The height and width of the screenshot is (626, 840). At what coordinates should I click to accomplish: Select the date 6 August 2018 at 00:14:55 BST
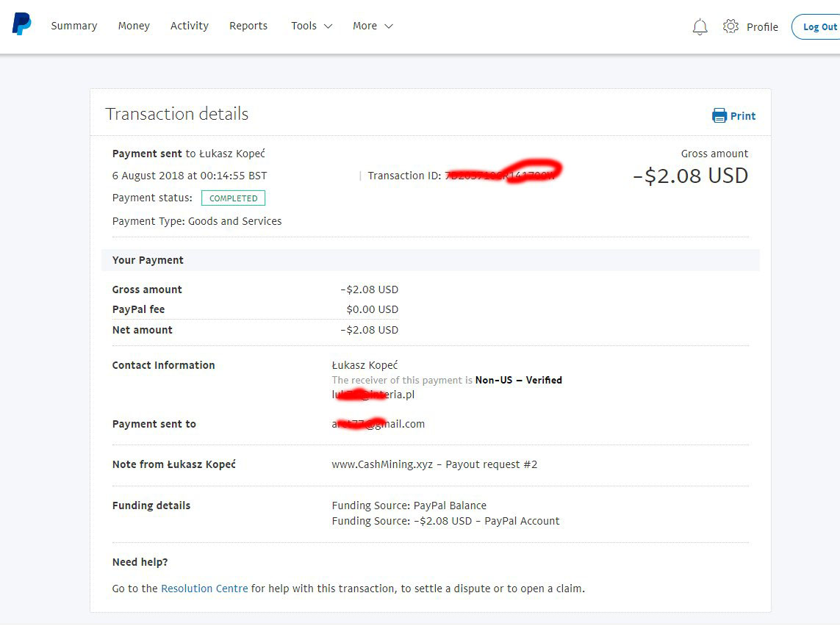click(189, 176)
